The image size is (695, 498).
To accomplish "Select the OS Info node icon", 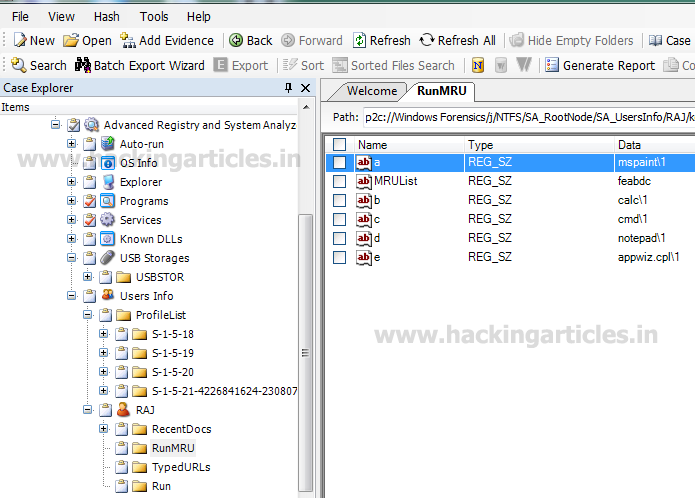I will pos(108,163).
